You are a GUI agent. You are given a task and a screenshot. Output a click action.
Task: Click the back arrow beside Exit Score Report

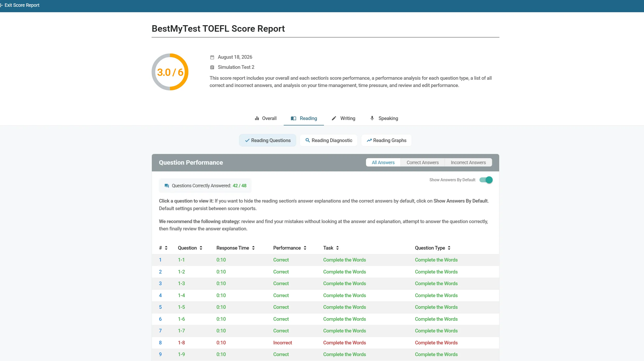tap(1, 5)
